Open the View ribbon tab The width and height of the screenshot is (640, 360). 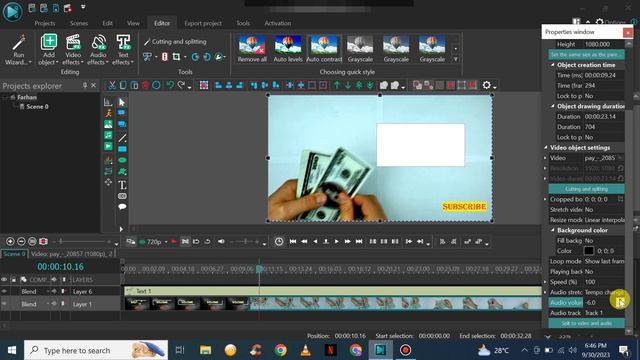(x=133, y=23)
